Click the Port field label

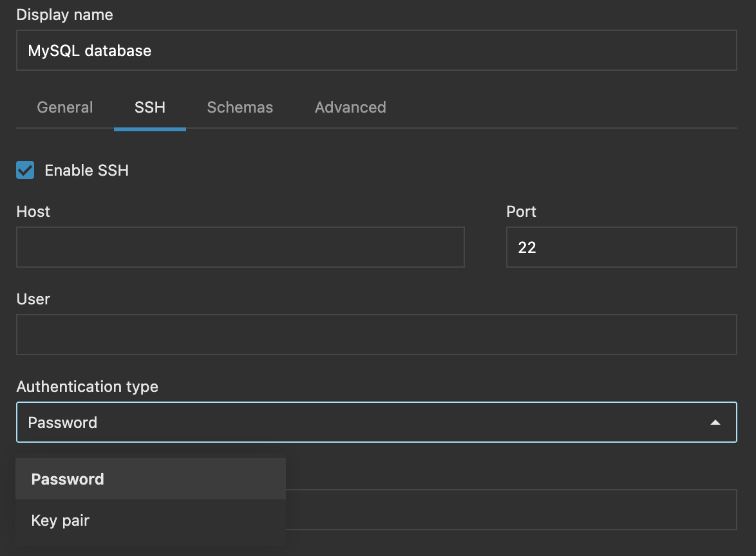point(522,212)
